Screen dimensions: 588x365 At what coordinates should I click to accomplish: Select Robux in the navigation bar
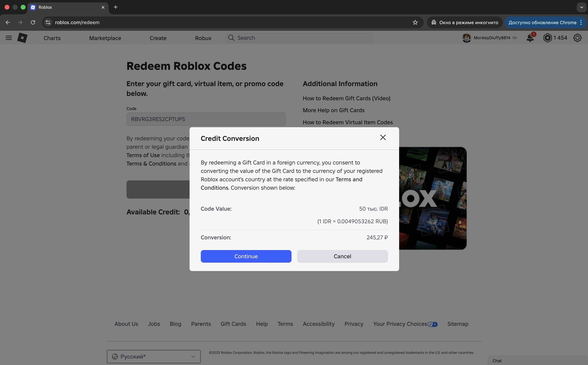(x=203, y=38)
